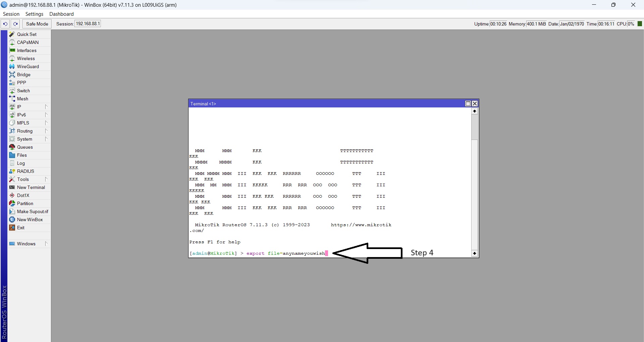Open the Dashboard menu
Screen dimensions: 644x342
tap(61, 14)
